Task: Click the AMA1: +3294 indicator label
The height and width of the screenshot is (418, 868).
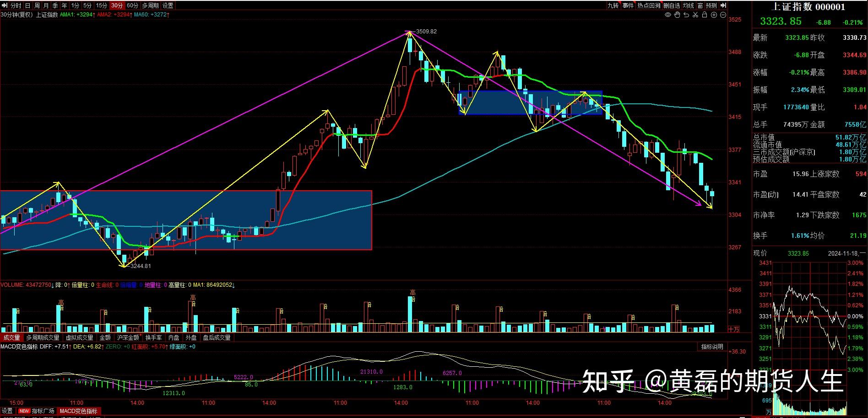Action: pos(77,15)
